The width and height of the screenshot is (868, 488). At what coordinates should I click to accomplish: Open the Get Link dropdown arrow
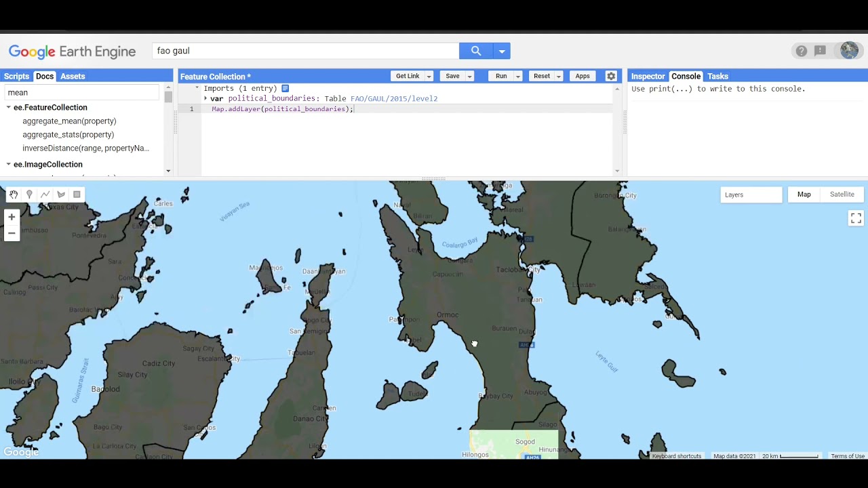(x=429, y=76)
